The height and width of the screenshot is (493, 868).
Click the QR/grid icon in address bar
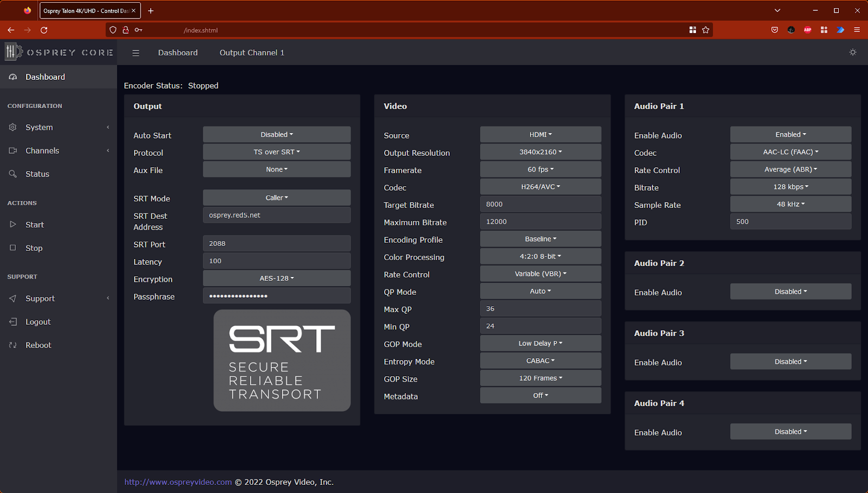point(693,30)
